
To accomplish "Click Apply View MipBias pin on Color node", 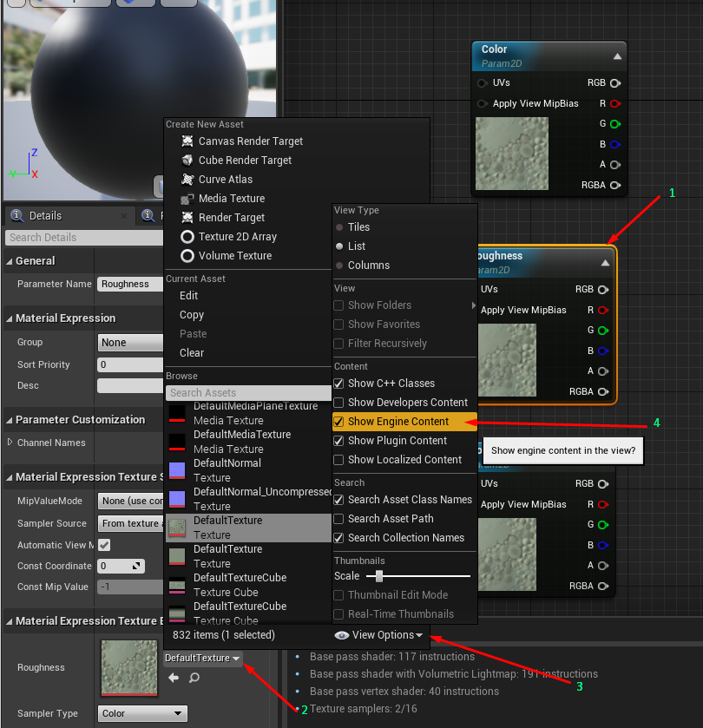I will 483,103.
